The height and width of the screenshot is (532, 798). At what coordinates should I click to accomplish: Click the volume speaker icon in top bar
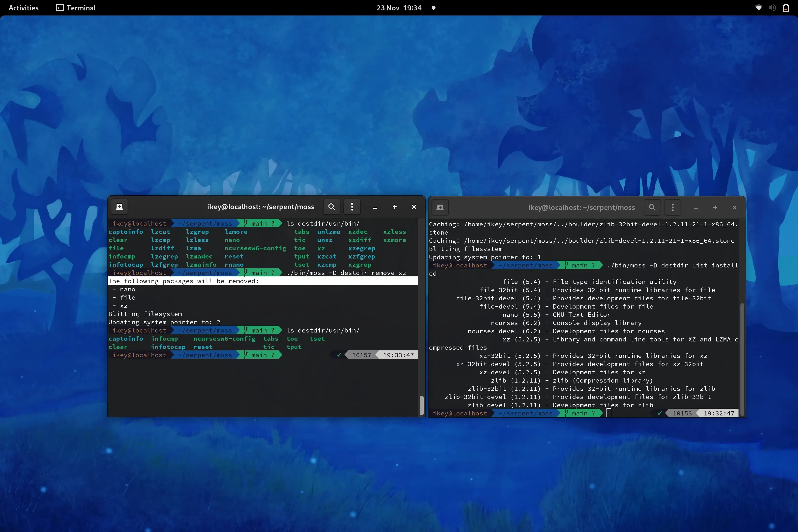tap(772, 8)
